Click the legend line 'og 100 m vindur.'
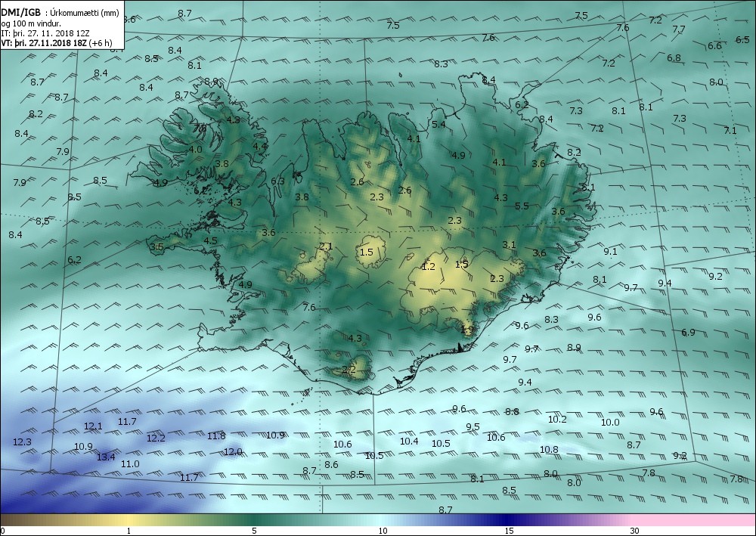This screenshot has height=536, width=756. pos(31,23)
